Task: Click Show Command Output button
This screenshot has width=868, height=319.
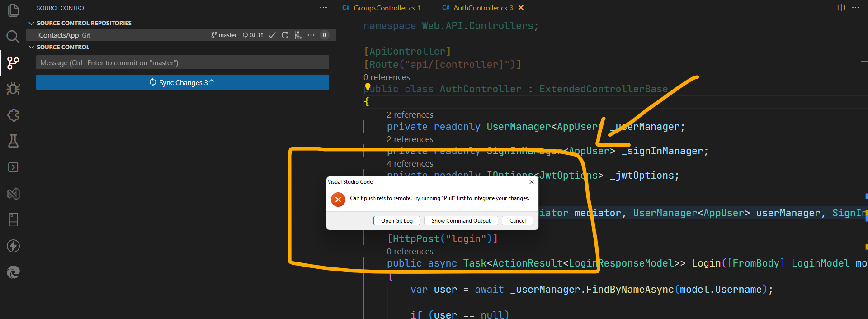Action: click(461, 221)
